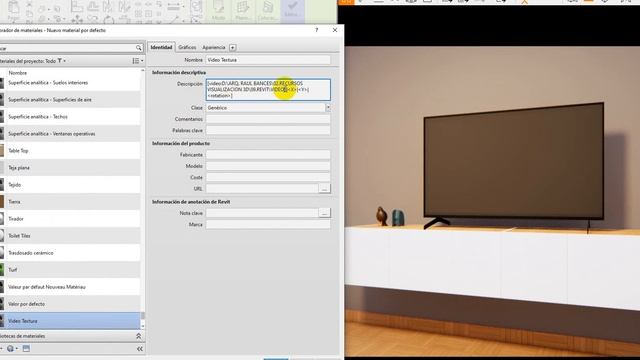Select the Turf material

[70, 270]
